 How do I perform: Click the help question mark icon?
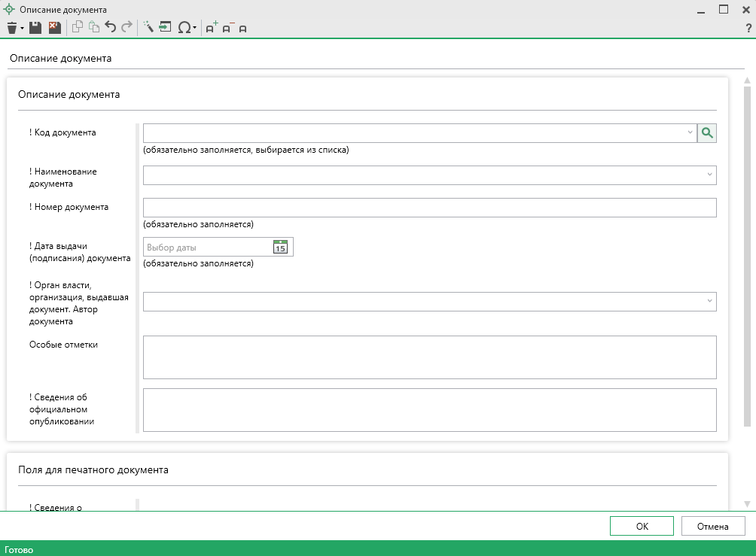pos(748,28)
